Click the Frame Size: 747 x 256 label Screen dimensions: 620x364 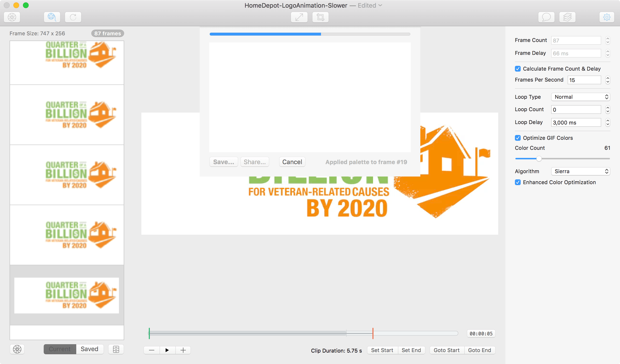(37, 33)
